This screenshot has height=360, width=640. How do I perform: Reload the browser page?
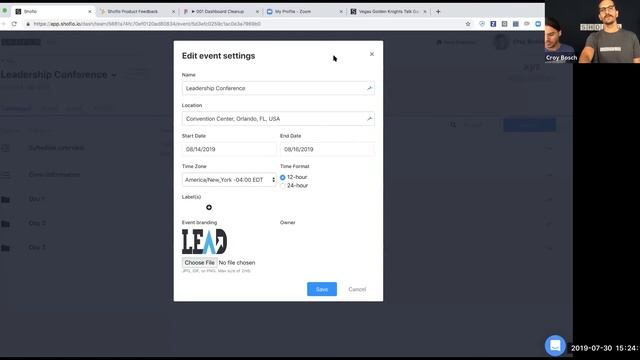[14, 24]
